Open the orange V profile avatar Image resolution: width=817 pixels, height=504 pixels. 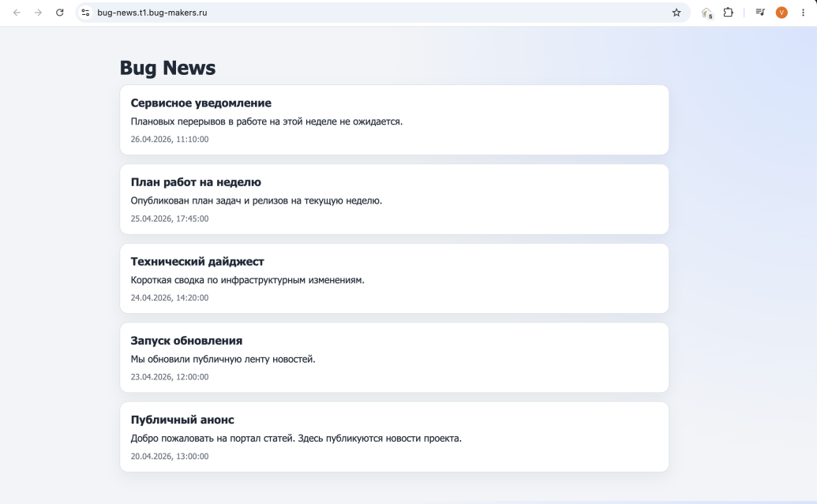[x=781, y=13]
